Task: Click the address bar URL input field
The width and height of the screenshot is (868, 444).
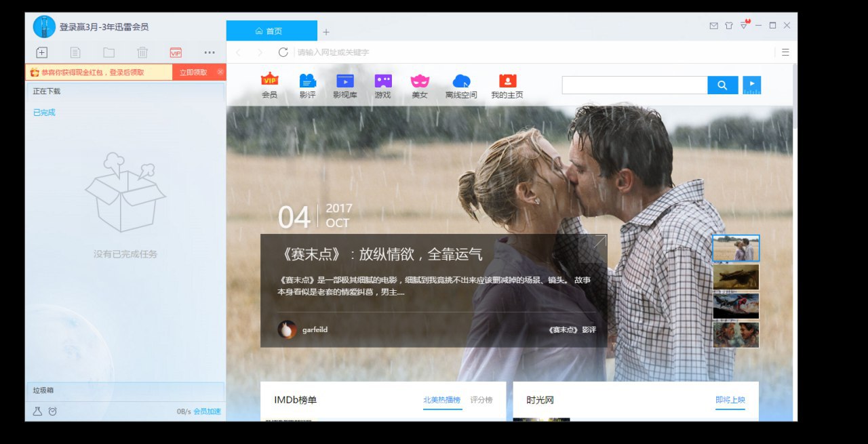Action: pos(529,52)
